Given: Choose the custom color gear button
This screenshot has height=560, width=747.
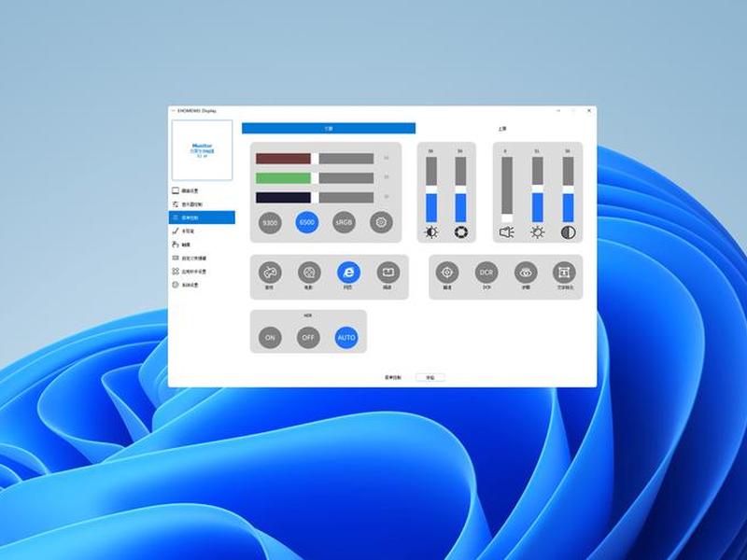Looking at the screenshot, I should [381, 222].
